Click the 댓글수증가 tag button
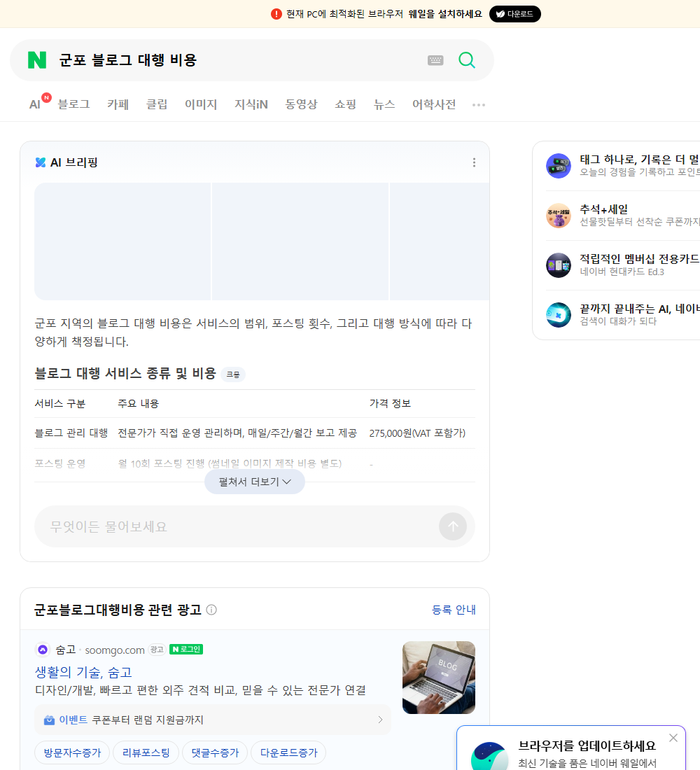Image resolution: width=700 pixels, height=770 pixels. (x=215, y=752)
